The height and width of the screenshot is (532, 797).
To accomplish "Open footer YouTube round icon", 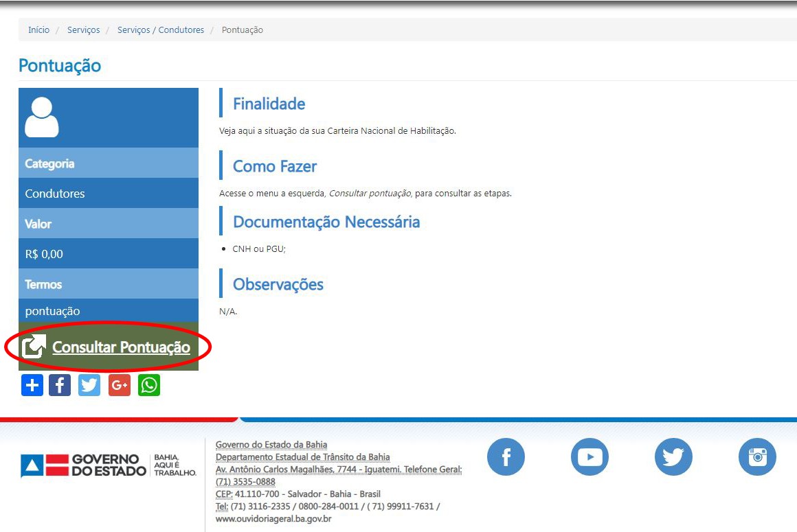I will point(590,457).
